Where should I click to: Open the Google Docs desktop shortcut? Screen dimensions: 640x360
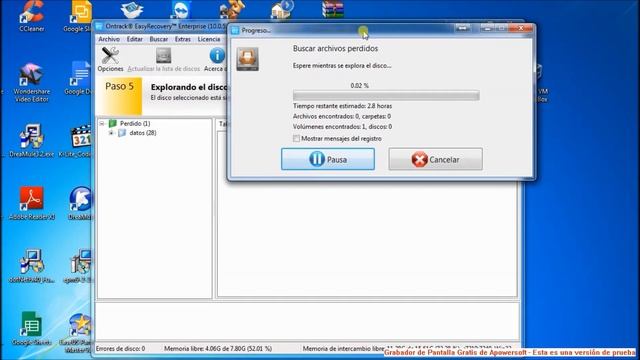pyautogui.click(x=80, y=74)
